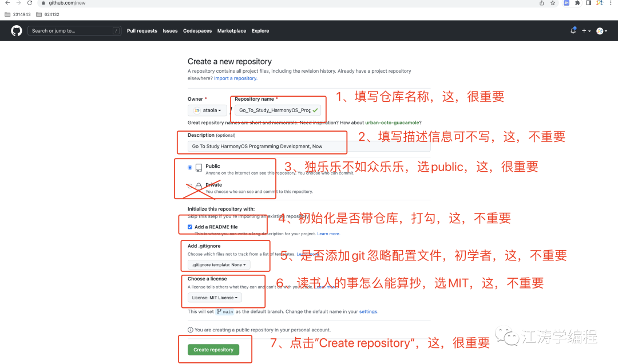Click the Repository name input field
This screenshot has height=364, width=618.
278,110
